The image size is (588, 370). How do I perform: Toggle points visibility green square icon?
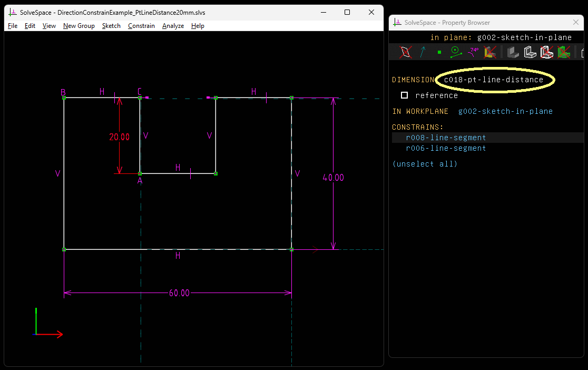coord(439,52)
